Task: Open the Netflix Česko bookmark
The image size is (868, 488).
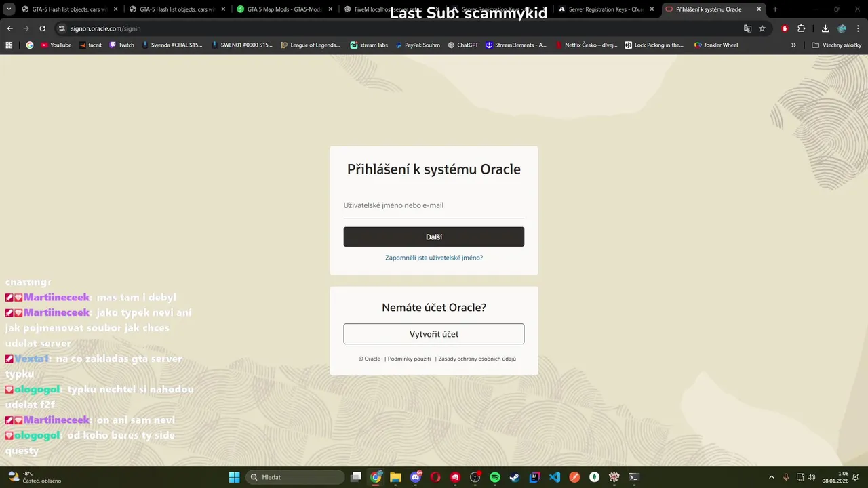Action: 586,45
